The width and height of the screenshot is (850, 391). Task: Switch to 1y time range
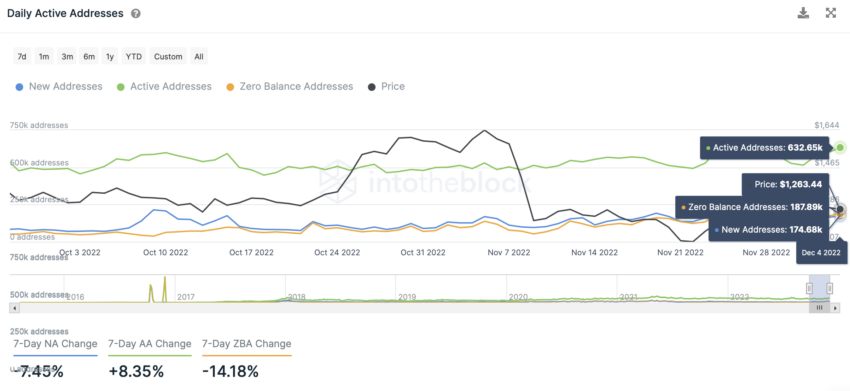click(110, 56)
